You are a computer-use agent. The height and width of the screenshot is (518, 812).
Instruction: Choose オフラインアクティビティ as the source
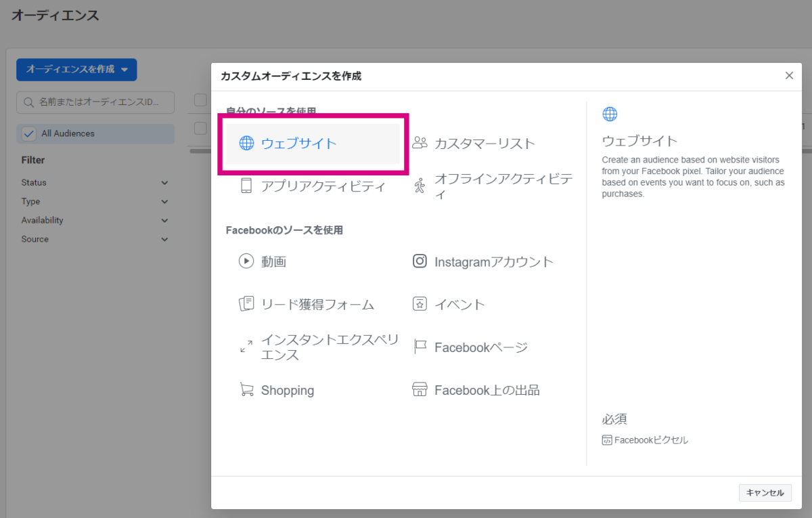pos(494,186)
